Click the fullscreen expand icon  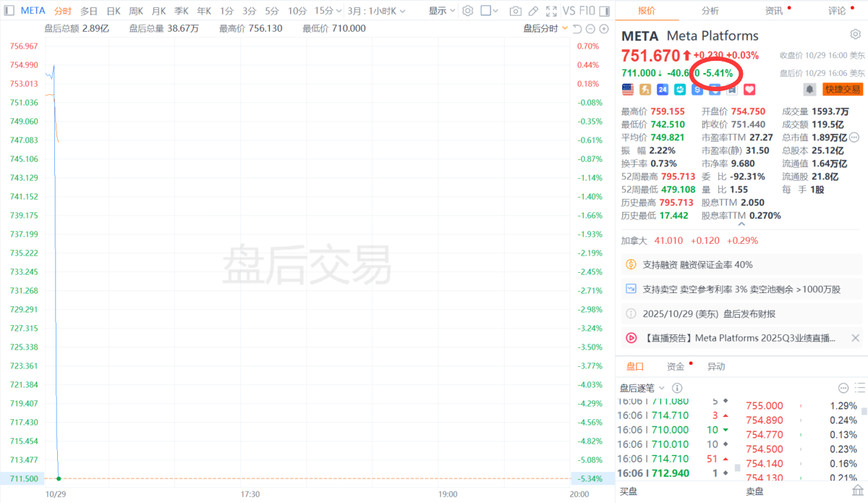[551, 11]
